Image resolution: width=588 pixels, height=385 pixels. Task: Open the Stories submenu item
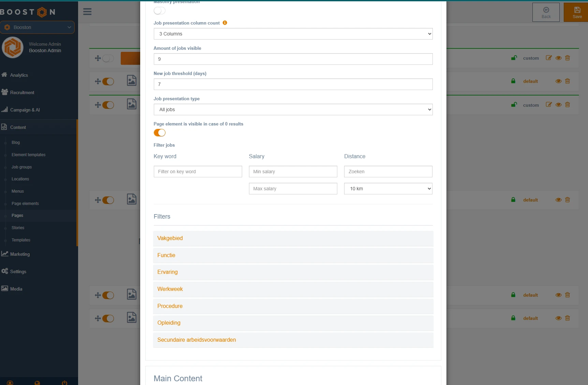[18, 228]
